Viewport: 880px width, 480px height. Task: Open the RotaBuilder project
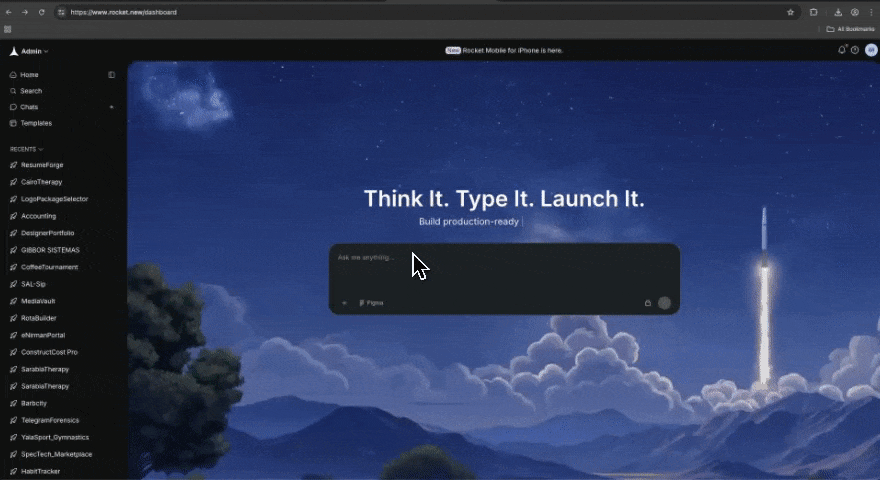(39, 318)
